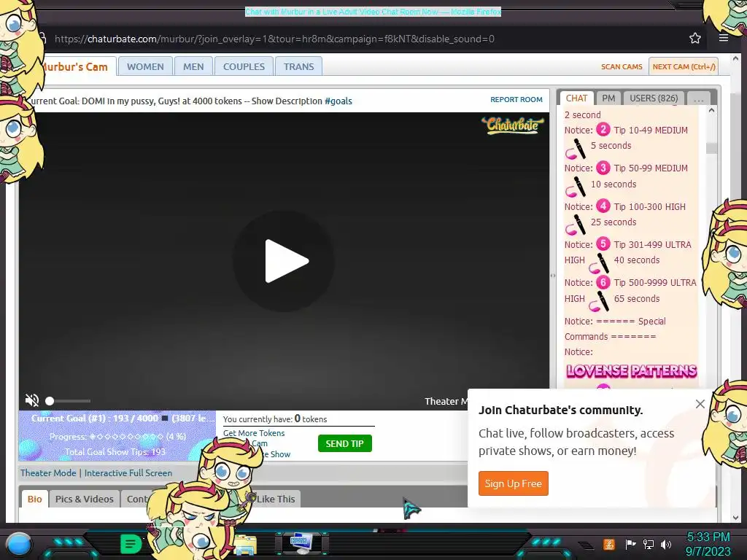The image size is (747, 560).
Task: Click the 'Total Goal Show Tips: 193' text
Action: coord(115,452)
